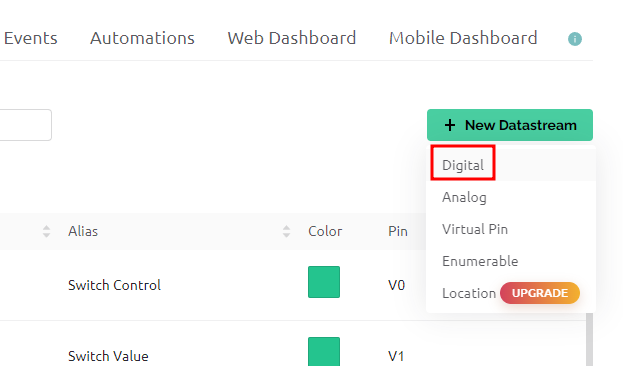Select Digital from the datastream menu
The image size is (623, 366).
pos(462,165)
